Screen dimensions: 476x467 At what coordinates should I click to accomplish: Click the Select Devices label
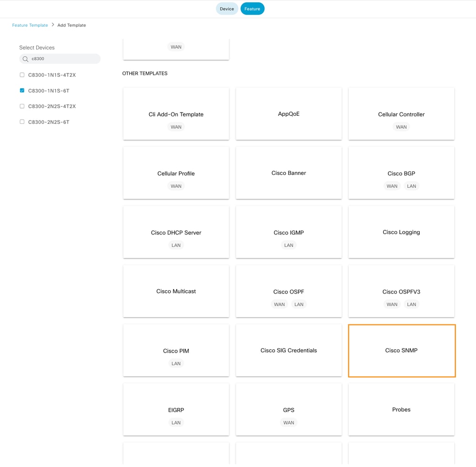(x=37, y=48)
